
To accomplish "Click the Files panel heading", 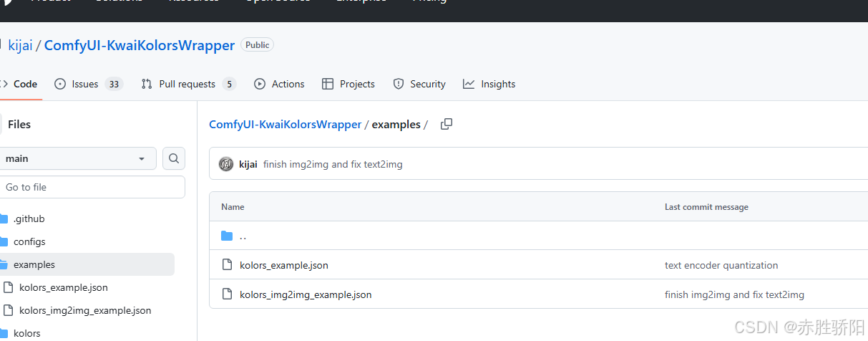I will pos(19,124).
